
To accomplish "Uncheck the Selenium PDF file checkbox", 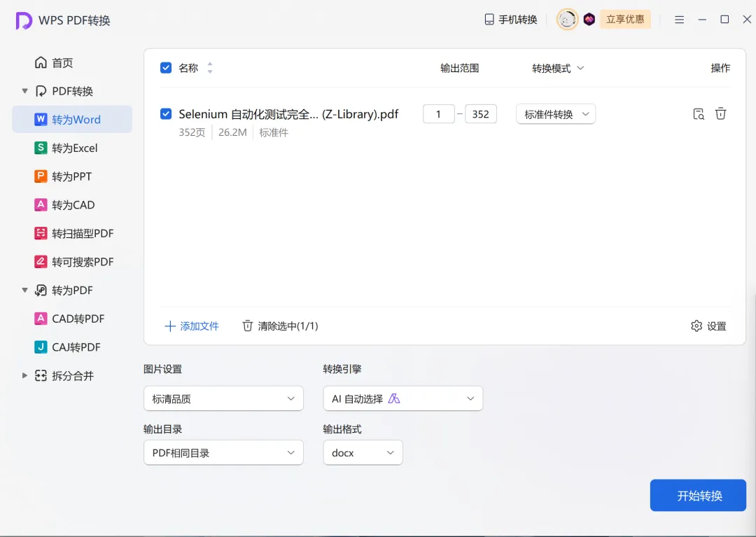I will pyautogui.click(x=166, y=113).
